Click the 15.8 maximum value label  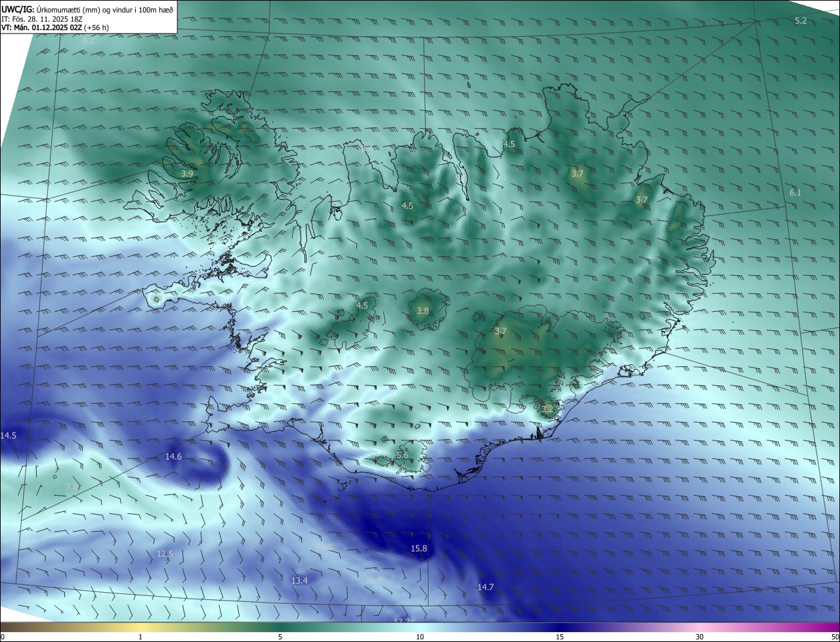coord(419,549)
